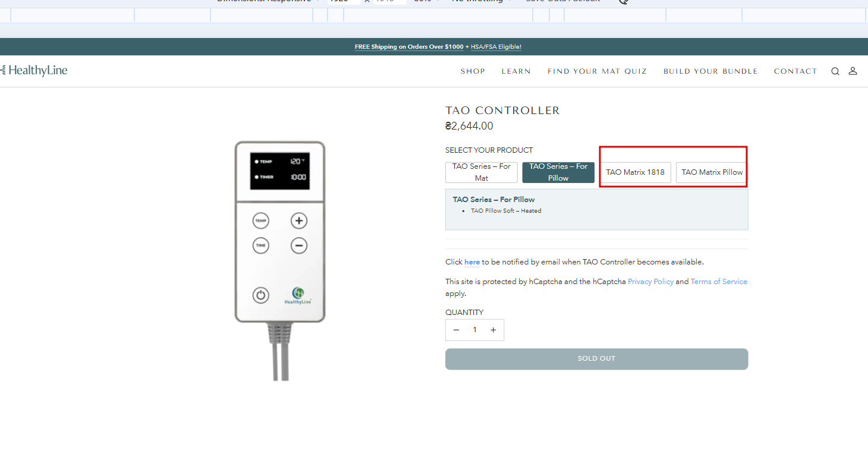868x457 pixels.
Task: Open the SHOP menu
Action: 473,71
